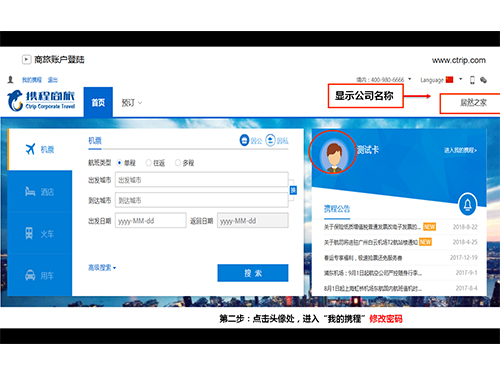Select the 单程 one-way radio button
The height and width of the screenshot is (375, 500).
coord(119,163)
